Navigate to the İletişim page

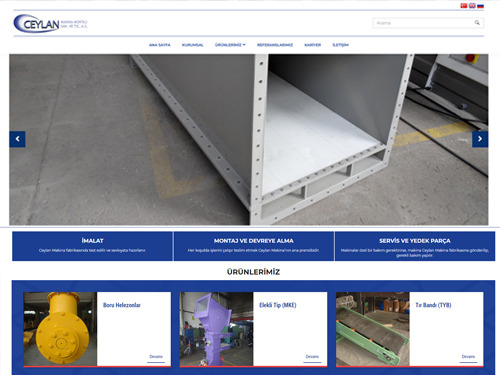(x=340, y=45)
